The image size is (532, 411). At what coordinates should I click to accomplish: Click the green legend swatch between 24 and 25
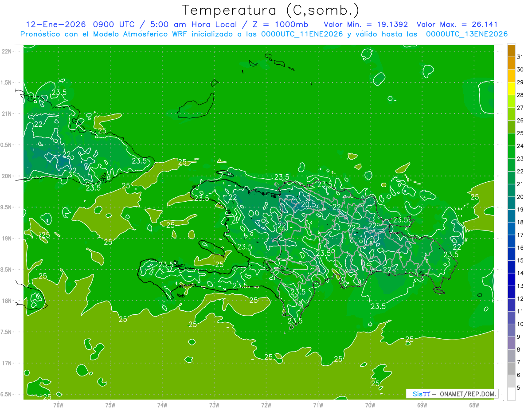[x=511, y=140]
